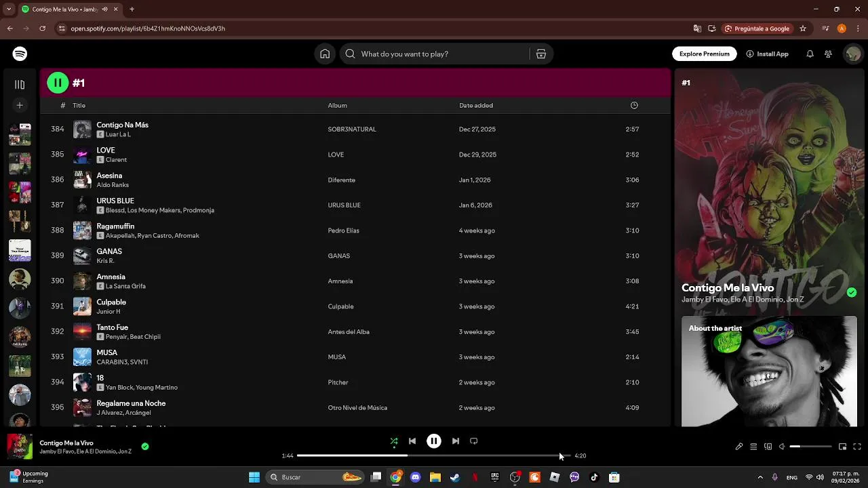Skip to the next track
The image size is (868, 488).
click(x=456, y=441)
